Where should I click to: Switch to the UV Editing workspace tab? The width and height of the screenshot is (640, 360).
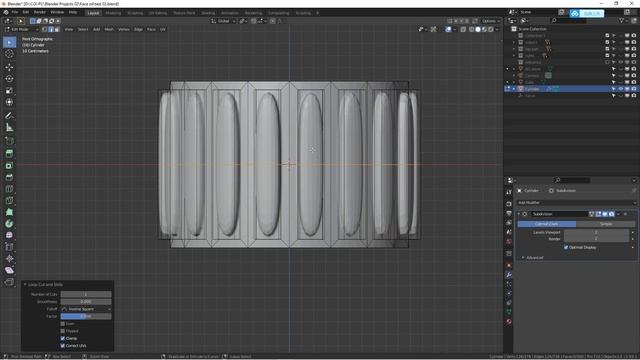pos(158,13)
